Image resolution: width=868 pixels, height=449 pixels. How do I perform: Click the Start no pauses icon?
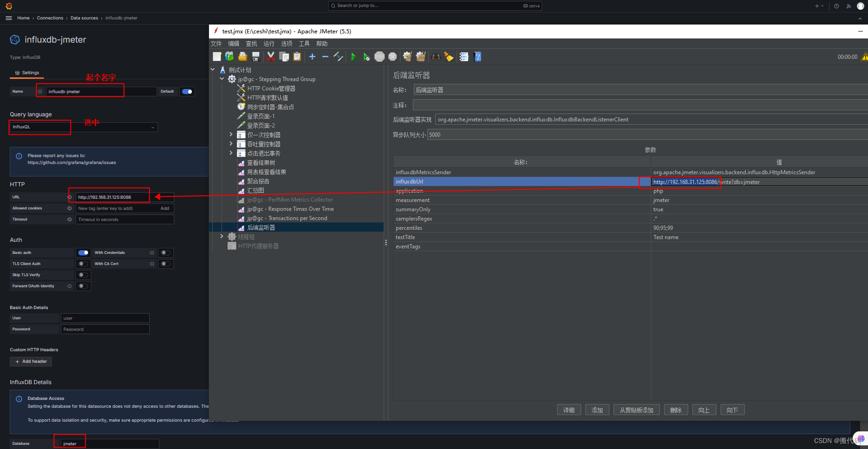(x=366, y=57)
